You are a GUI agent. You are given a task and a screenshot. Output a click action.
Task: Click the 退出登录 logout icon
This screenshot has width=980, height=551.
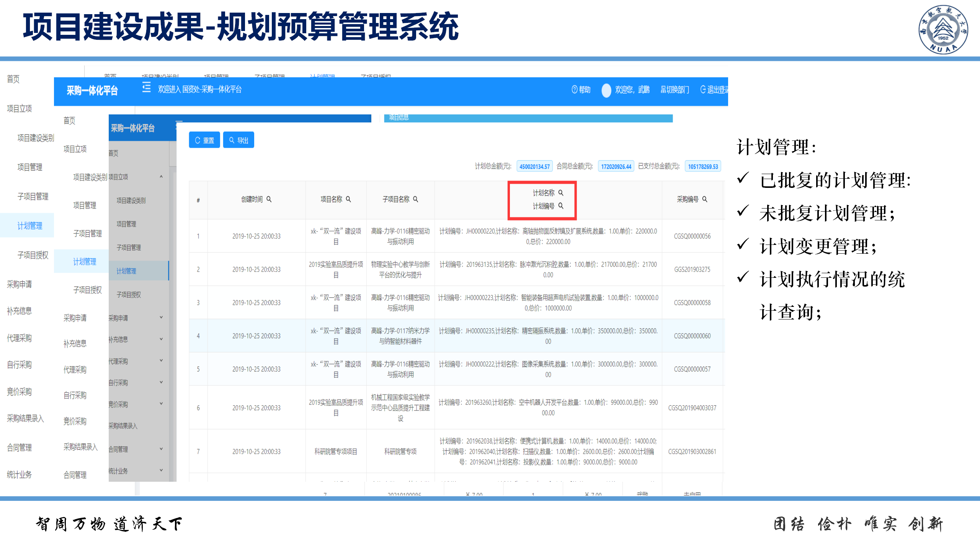[703, 90]
